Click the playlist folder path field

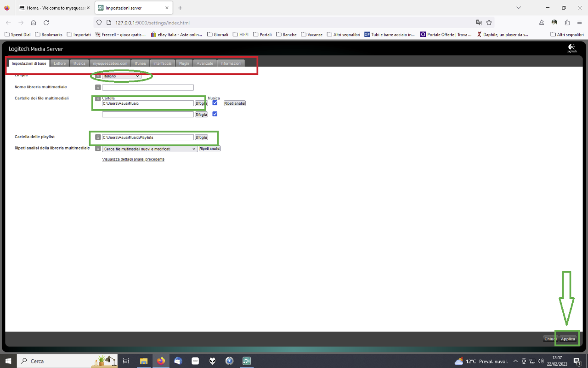(148, 138)
